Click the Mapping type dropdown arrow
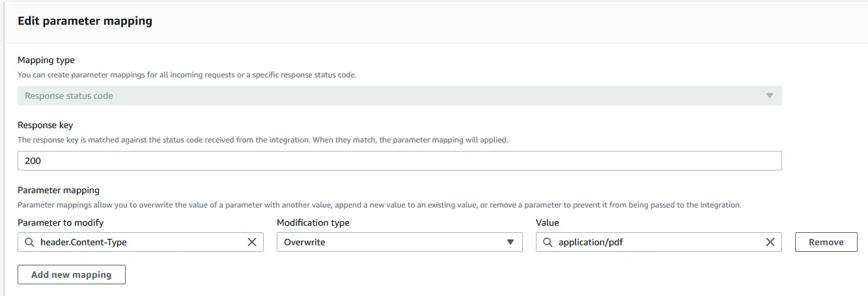Image resolution: width=868 pixels, height=296 pixels. point(769,96)
